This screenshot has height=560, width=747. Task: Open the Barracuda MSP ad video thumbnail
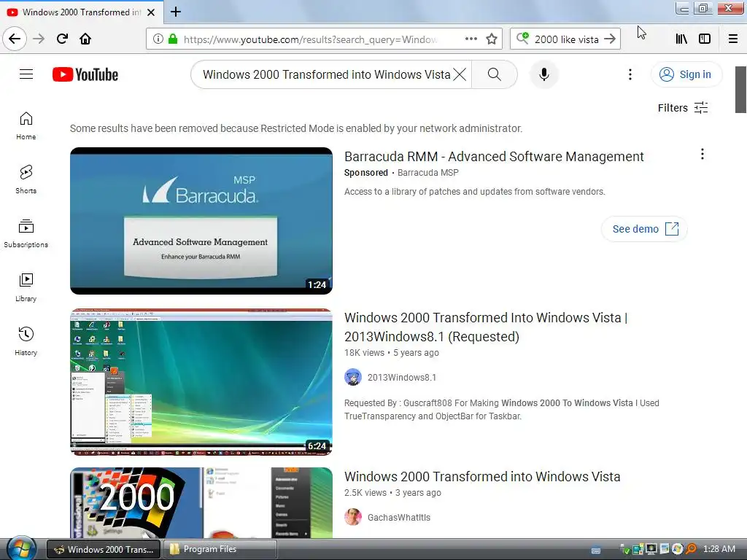pos(201,221)
